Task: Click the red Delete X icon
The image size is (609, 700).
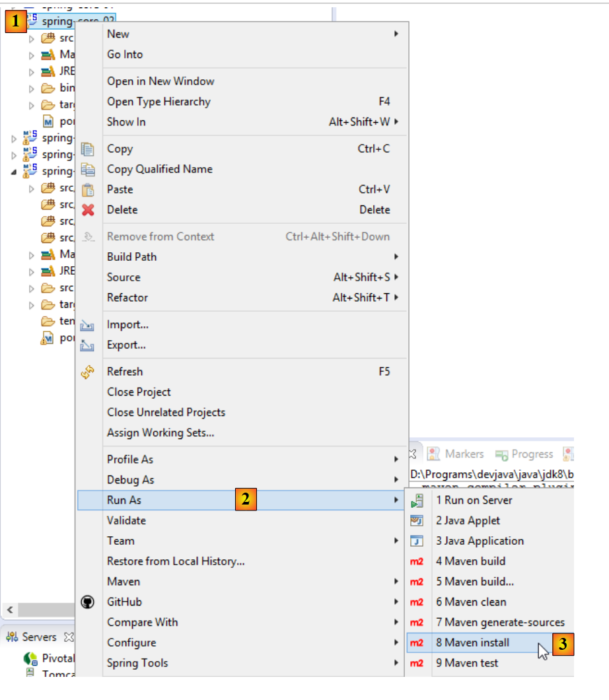Action: click(88, 210)
